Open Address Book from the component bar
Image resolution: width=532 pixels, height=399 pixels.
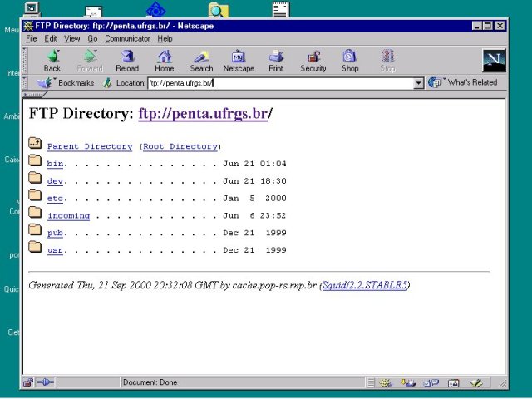pos(454,383)
